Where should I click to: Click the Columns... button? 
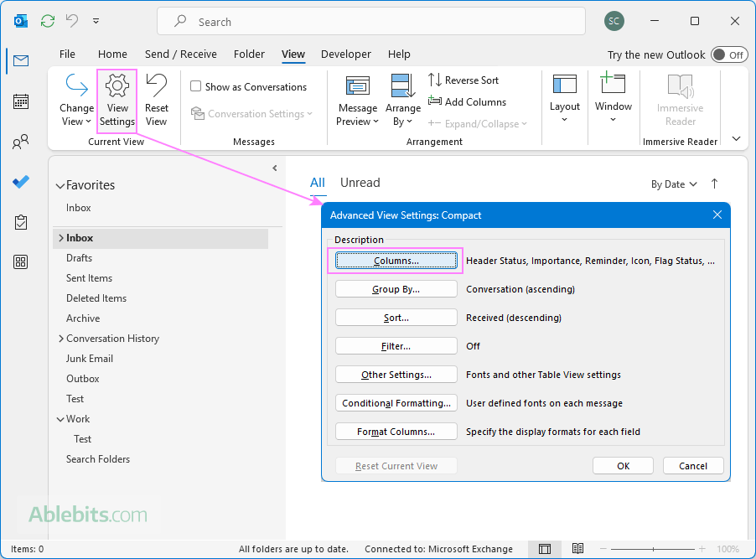[396, 261]
